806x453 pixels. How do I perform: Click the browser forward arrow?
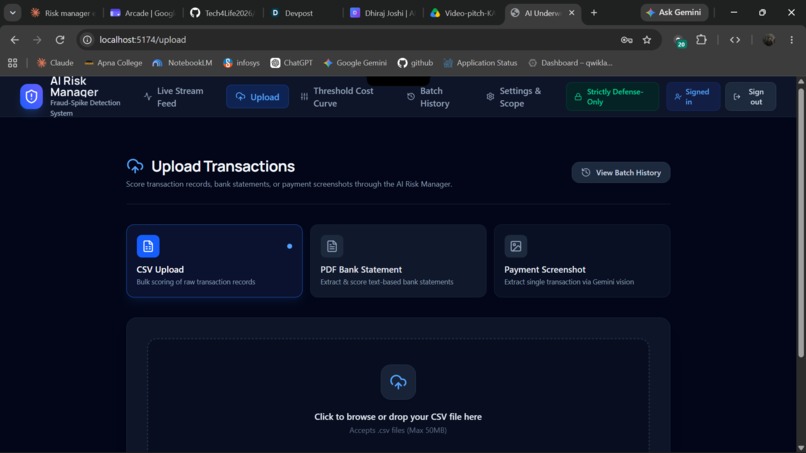click(37, 40)
